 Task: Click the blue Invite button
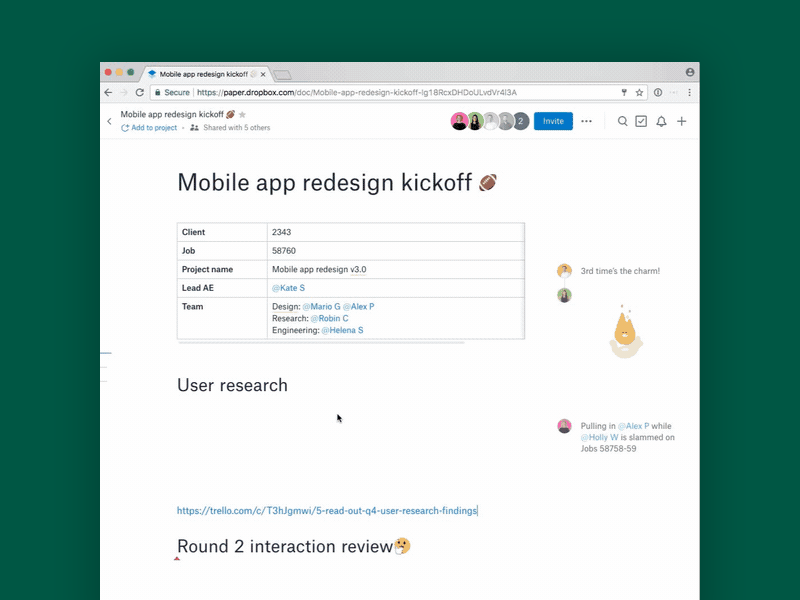553,121
